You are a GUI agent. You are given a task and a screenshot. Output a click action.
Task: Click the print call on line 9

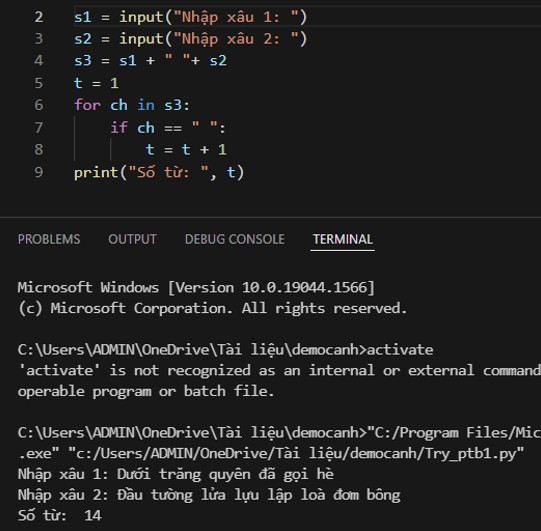point(159,172)
